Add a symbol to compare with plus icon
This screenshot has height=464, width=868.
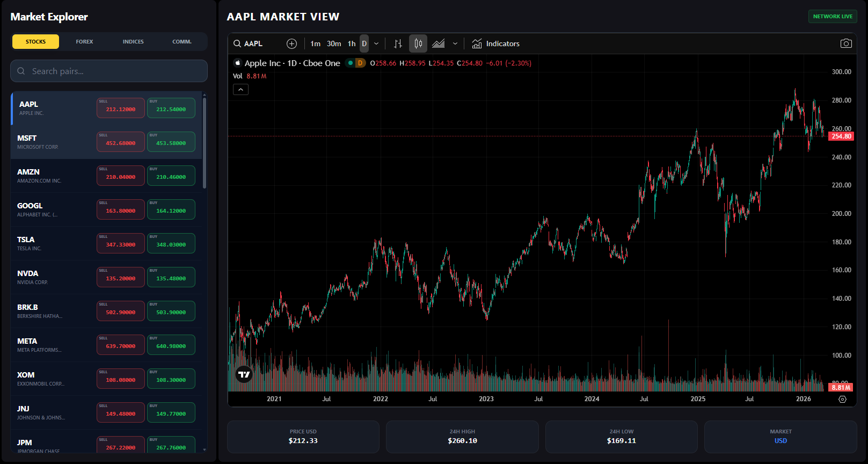tap(291, 44)
